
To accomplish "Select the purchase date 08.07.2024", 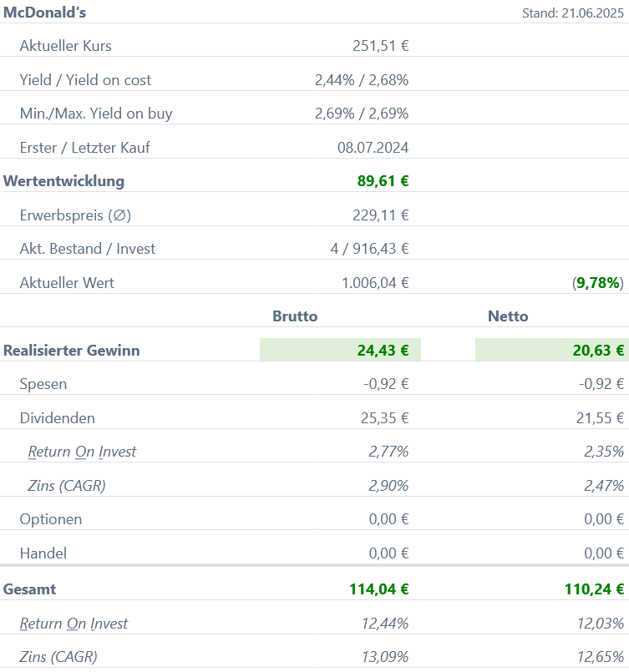I will 373,148.
